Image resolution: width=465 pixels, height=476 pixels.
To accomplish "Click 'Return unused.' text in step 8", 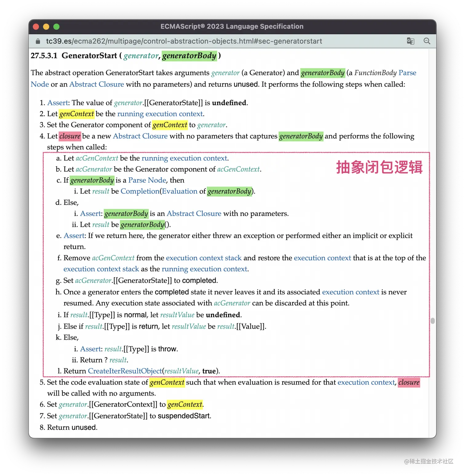I will [x=72, y=427].
